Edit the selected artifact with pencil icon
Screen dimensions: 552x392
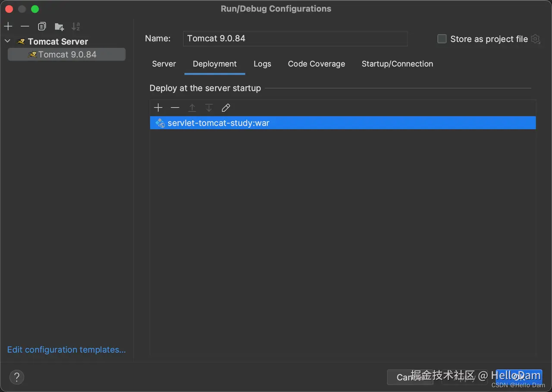click(x=226, y=108)
